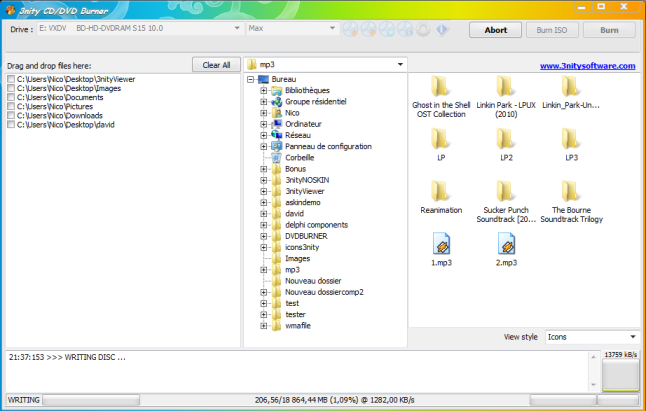Click the log scroll up arrow

point(593,357)
